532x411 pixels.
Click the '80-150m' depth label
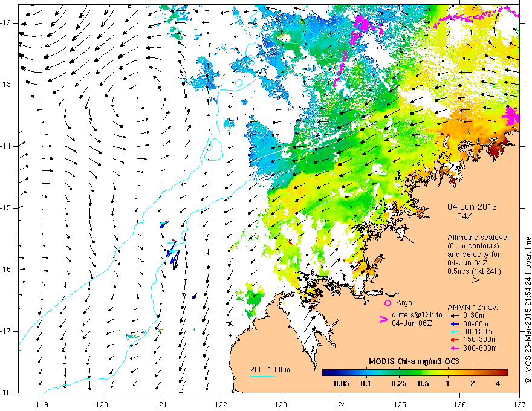tap(478, 332)
